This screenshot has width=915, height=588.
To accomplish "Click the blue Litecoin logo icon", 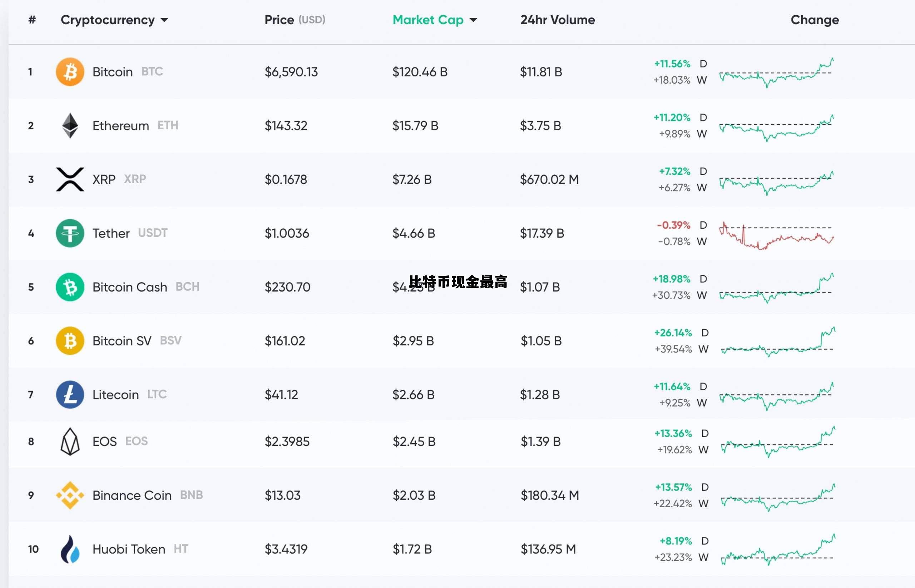I will pyautogui.click(x=70, y=395).
